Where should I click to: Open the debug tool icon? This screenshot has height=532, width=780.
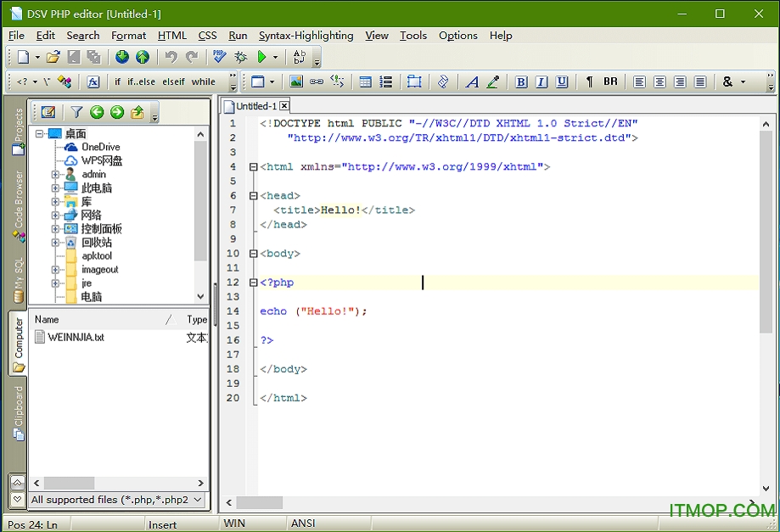[x=239, y=57]
